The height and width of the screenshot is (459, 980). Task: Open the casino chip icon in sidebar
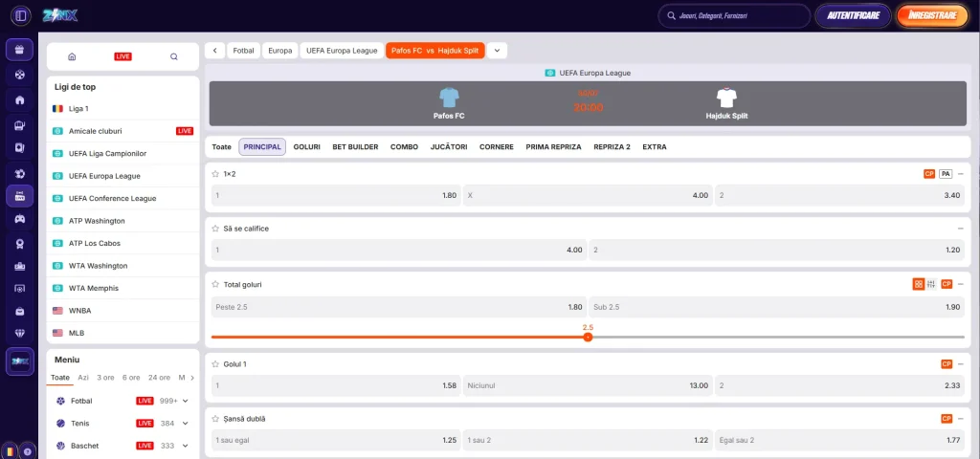click(19, 75)
